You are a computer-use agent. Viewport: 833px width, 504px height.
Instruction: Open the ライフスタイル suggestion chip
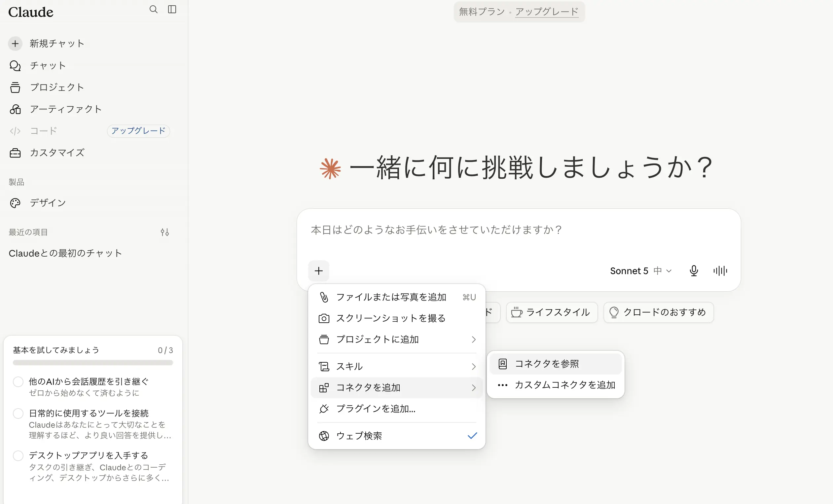(552, 312)
